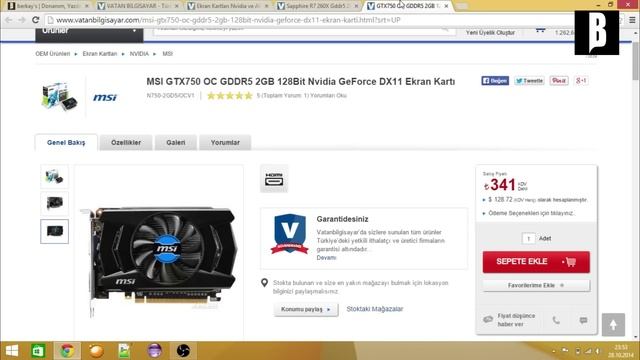Open the purple globe app in taskbar
Screen dimensions: 640x360
(154, 351)
